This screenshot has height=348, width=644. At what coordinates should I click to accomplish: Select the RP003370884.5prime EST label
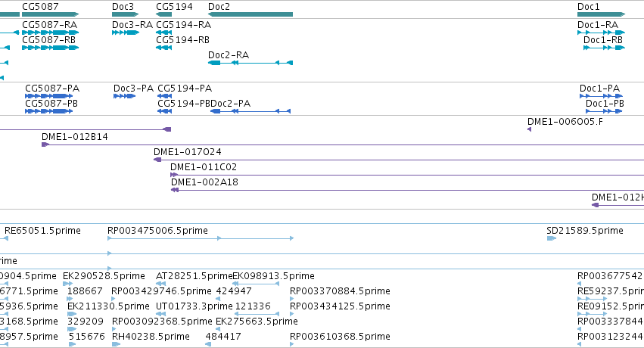(340, 291)
